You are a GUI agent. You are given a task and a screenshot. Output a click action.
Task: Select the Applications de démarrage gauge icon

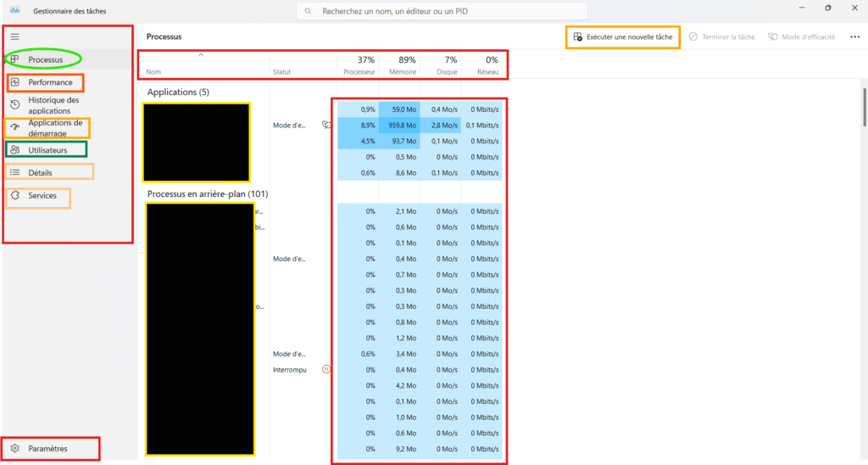click(x=14, y=127)
